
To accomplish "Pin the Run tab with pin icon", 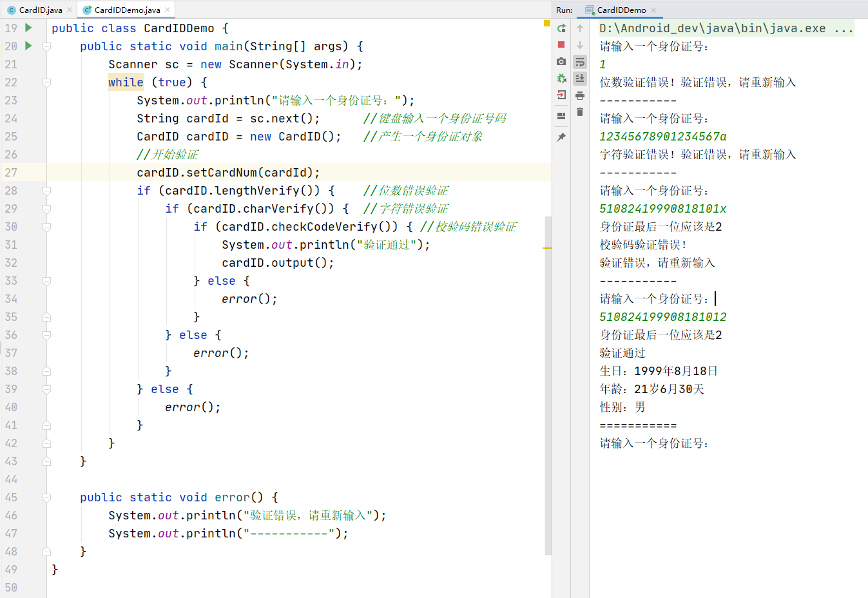I will (561, 137).
